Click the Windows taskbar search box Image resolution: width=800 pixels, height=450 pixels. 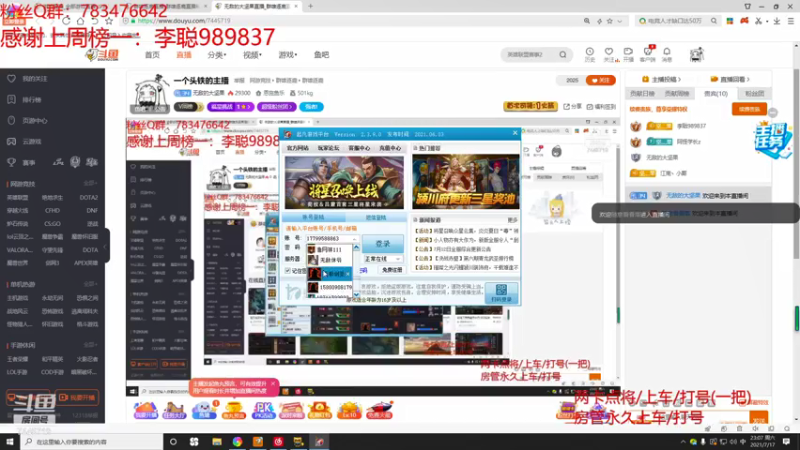92,442
